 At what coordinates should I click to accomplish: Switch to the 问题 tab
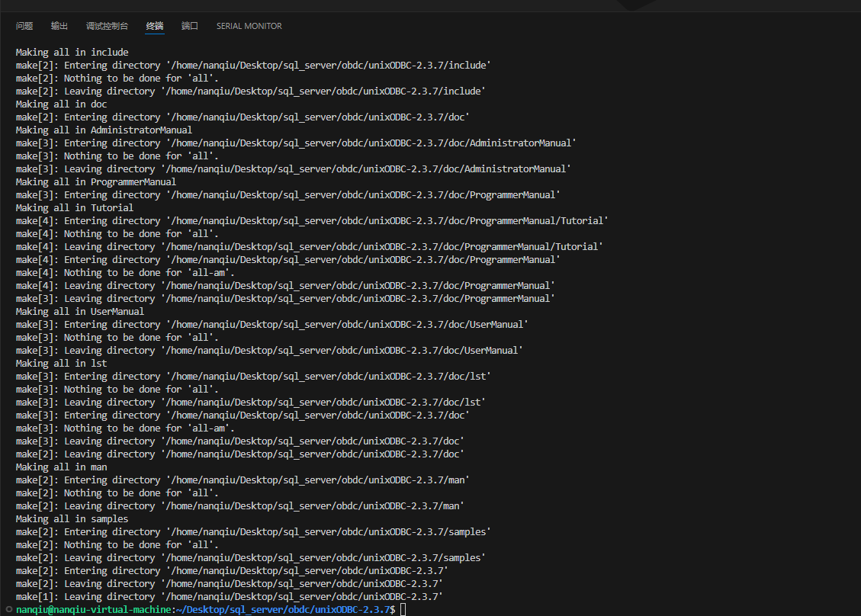point(24,26)
